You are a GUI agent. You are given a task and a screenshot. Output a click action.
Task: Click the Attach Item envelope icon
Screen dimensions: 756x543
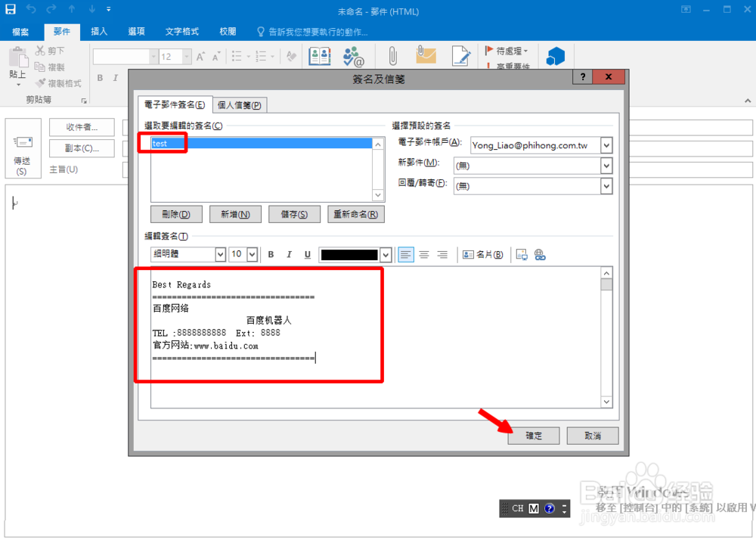(425, 56)
